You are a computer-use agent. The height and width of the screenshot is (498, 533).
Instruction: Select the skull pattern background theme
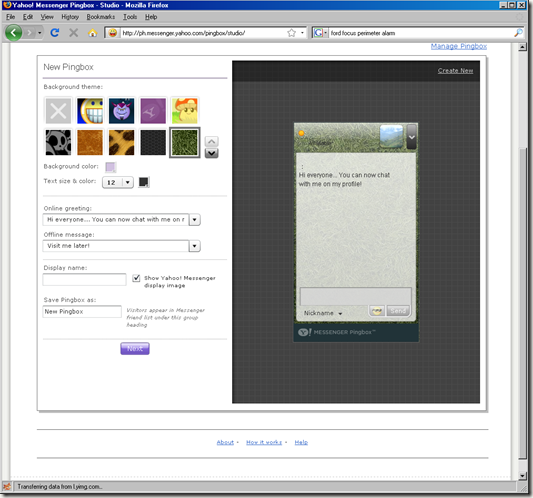coord(58,142)
